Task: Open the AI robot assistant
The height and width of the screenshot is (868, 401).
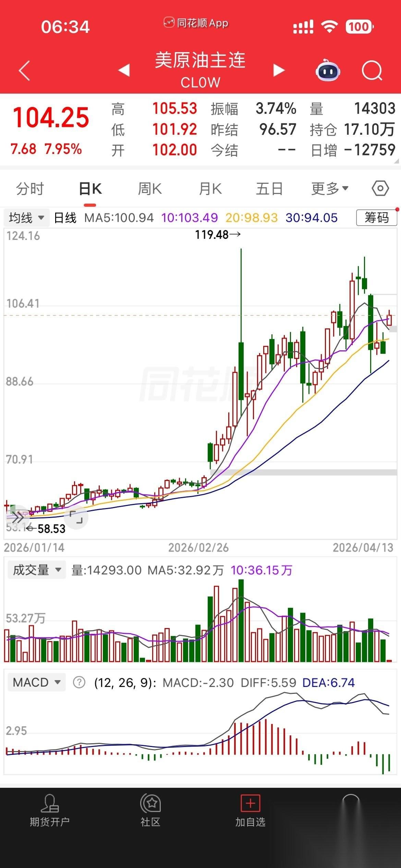Action: [x=328, y=70]
